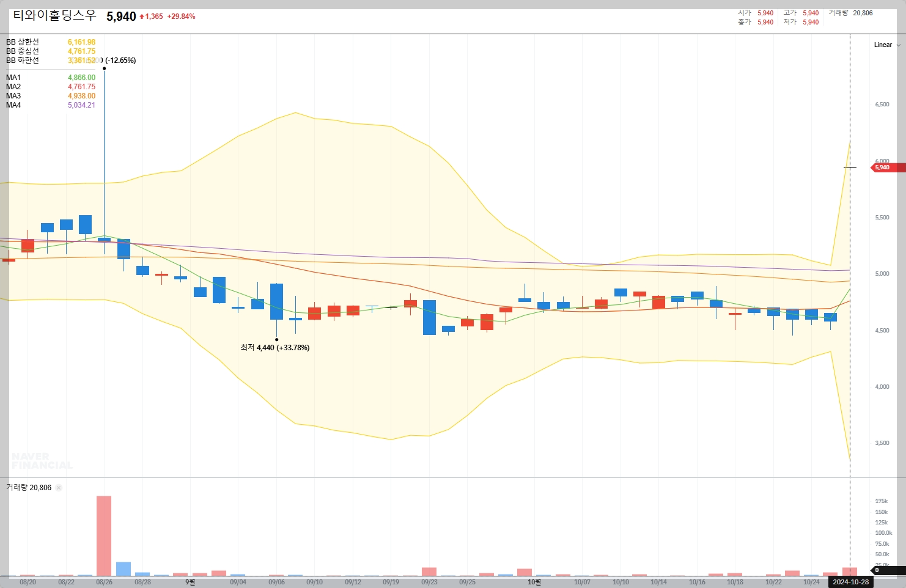The image size is (906, 588).
Task: Select the MA3 legend entry
Action: (51, 96)
